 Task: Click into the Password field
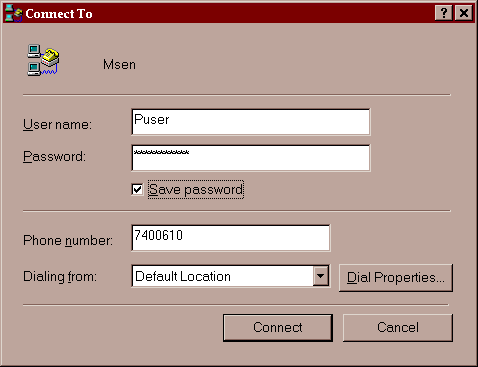pos(251,158)
